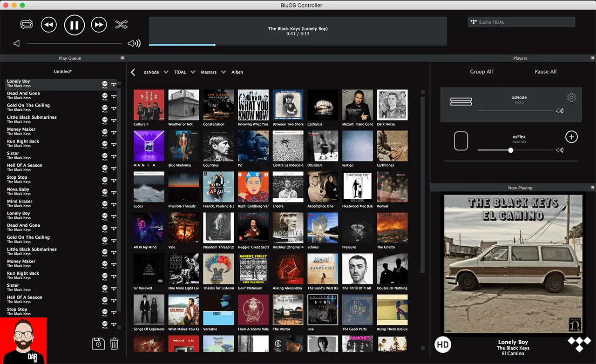Open the Earthtones album

click(x=392, y=146)
